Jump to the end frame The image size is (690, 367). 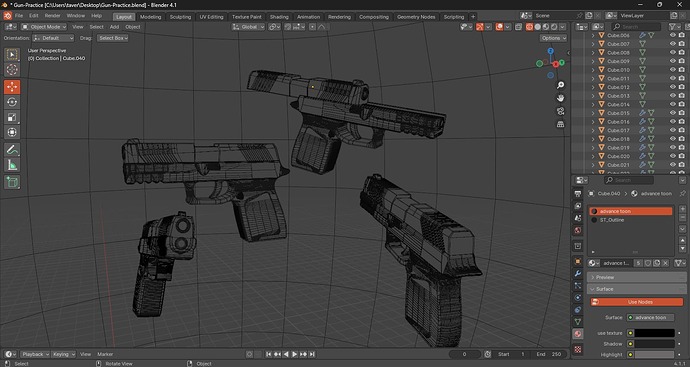point(312,354)
